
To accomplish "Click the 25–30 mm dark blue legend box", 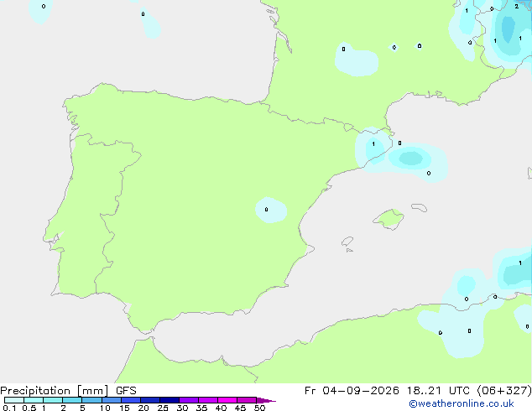I will [x=170, y=400].
